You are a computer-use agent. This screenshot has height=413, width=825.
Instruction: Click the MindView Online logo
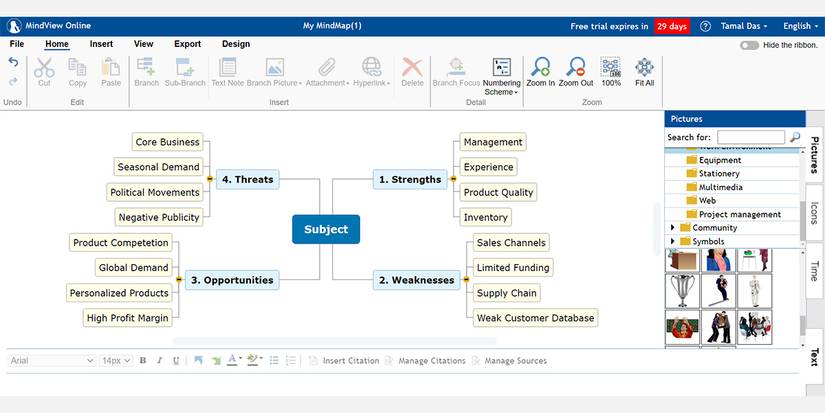coord(14,26)
